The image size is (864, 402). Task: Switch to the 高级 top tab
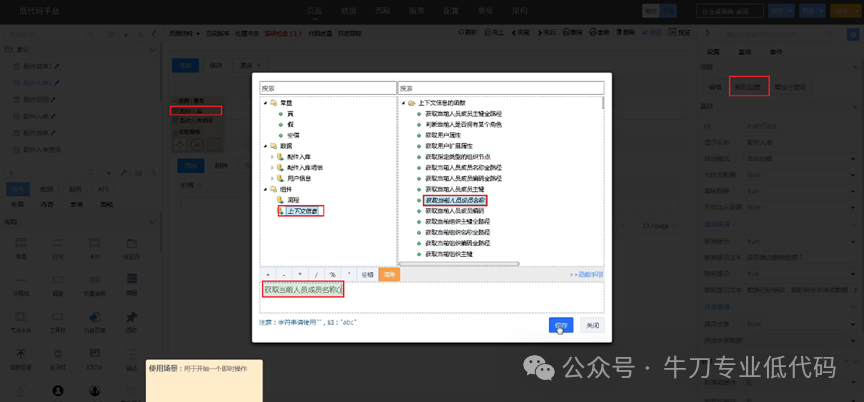click(x=485, y=10)
